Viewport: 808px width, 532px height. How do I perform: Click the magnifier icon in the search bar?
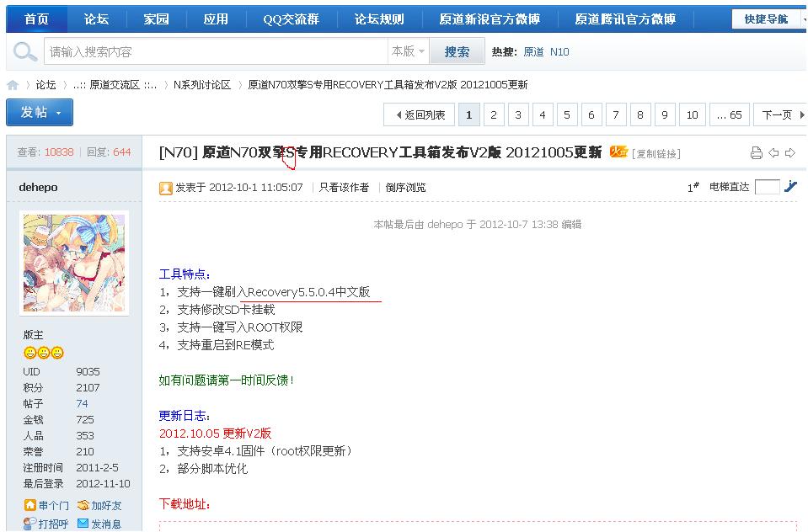[x=25, y=52]
